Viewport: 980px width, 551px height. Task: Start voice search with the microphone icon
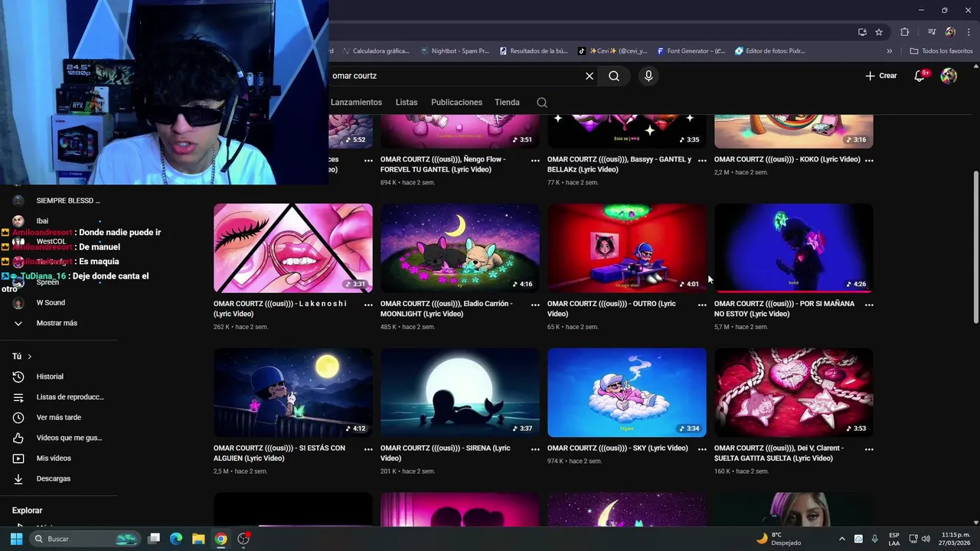648,76
